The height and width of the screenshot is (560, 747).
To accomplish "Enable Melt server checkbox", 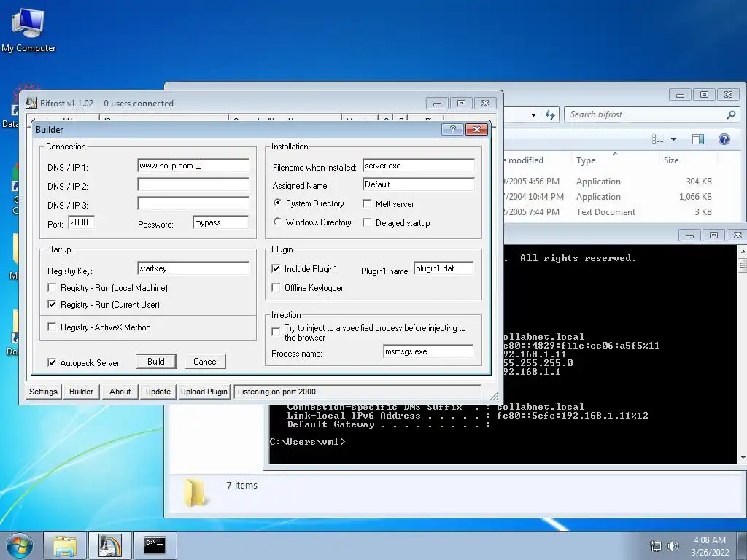I will 367,204.
